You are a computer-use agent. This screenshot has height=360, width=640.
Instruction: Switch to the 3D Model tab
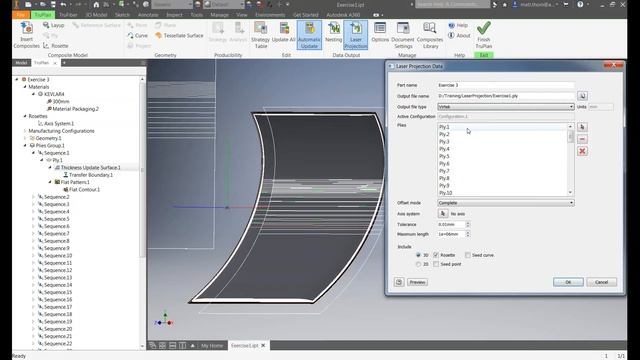pyautogui.click(x=96, y=15)
